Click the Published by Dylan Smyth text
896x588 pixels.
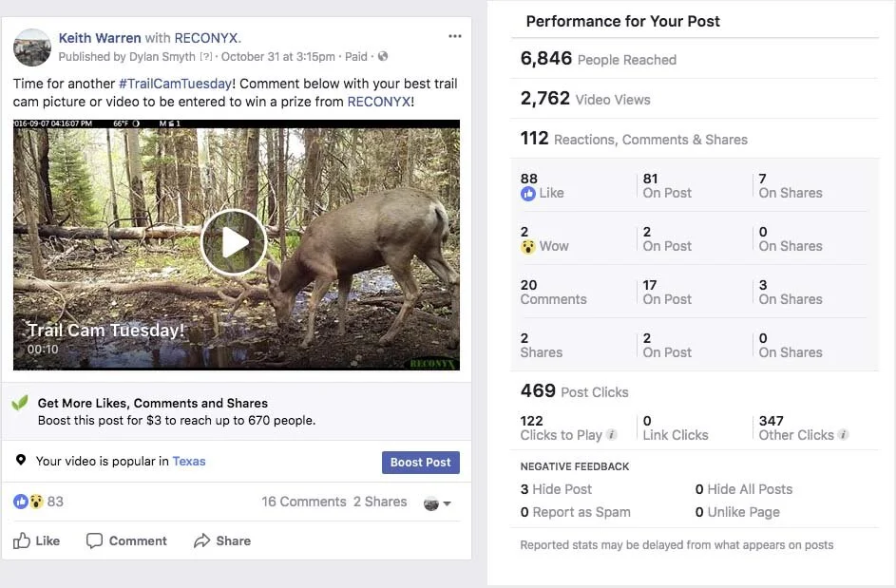pyautogui.click(x=127, y=57)
